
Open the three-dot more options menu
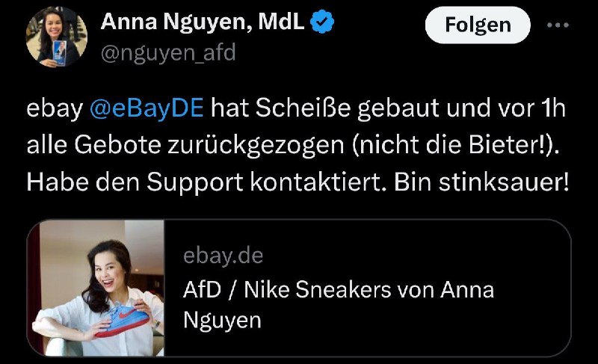pyautogui.click(x=558, y=25)
